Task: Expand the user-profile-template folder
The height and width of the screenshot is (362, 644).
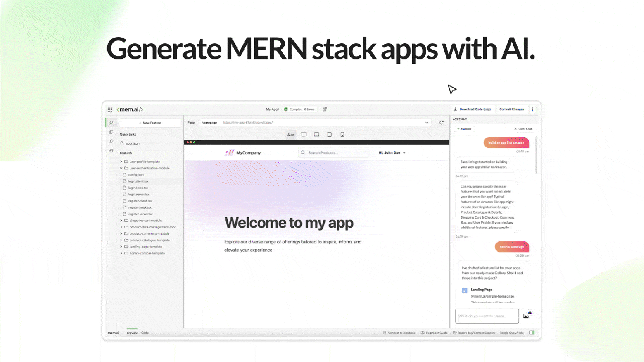Action: pyautogui.click(x=121, y=161)
